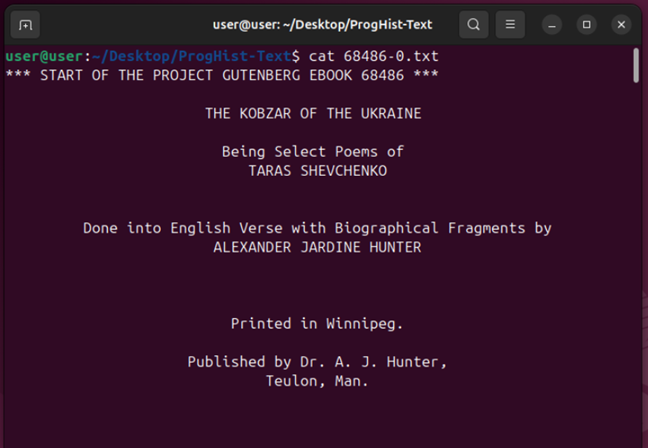Click the Published by Dr. A. J. Hunter line
Viewport: 648px width, 448px height.
[x=317, y=362]
